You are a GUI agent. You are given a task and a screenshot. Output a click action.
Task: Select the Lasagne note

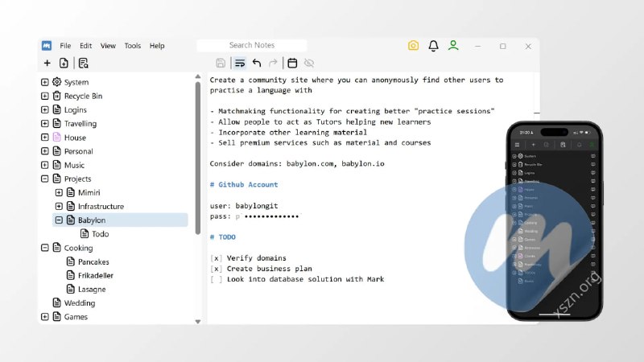[x=91, y=289]
